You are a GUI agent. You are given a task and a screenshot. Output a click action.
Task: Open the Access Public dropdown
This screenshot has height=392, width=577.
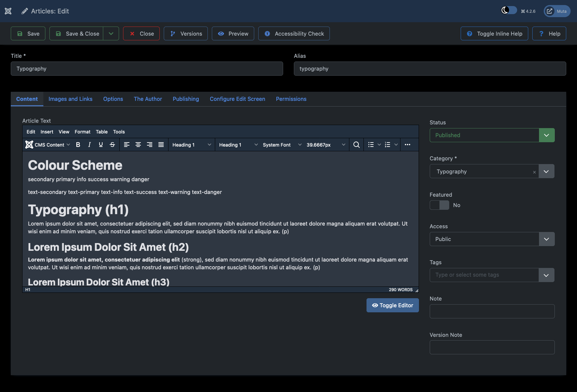click(546, 239)
